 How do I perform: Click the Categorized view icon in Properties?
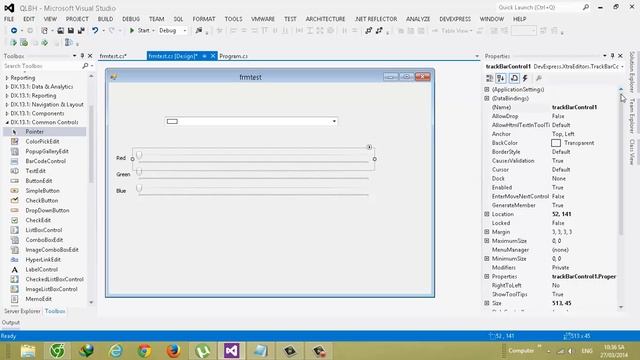pyautogui.click(x=489, y=78)
